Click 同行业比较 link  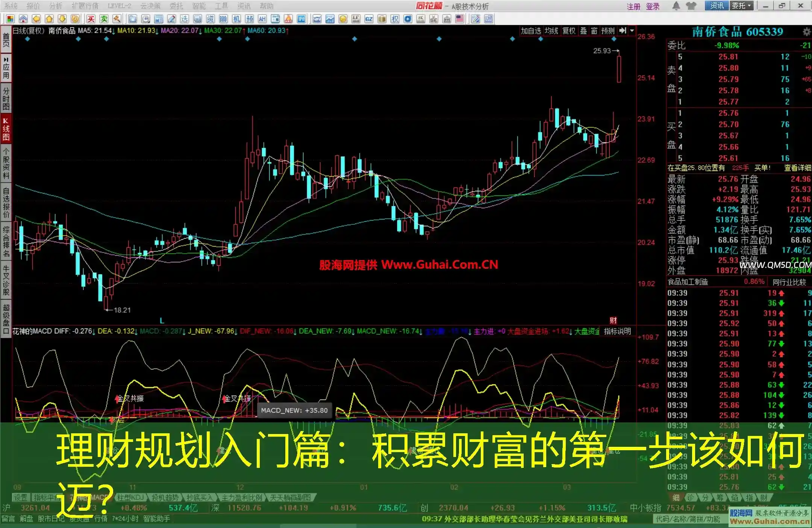pyautogui.click(x=789, y=282)
